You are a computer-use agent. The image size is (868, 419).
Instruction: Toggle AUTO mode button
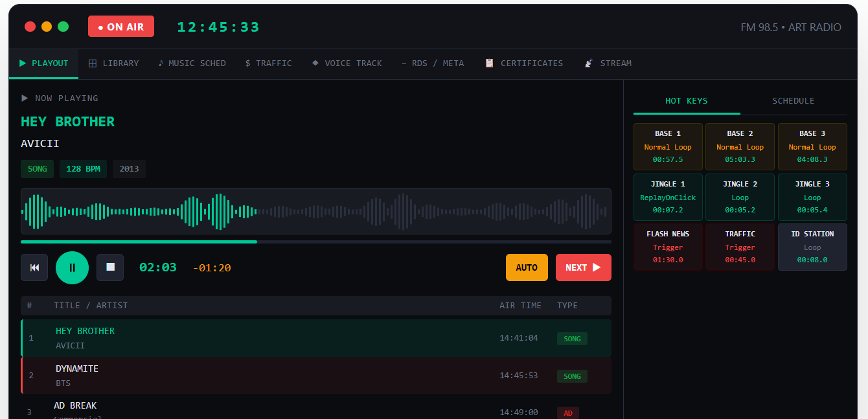527,267
